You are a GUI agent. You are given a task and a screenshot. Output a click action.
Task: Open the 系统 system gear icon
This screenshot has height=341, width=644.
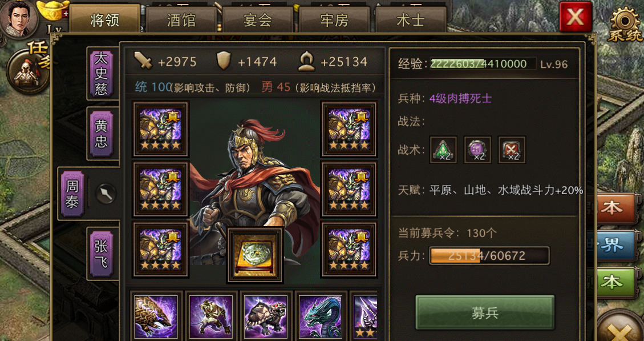(x=626, y=24)
